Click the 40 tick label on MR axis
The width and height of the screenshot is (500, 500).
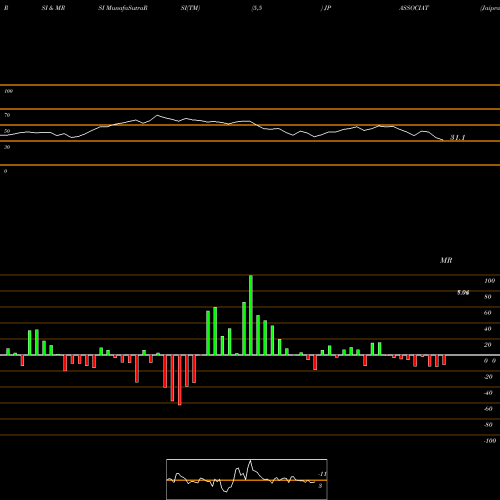tap(488, 329)
